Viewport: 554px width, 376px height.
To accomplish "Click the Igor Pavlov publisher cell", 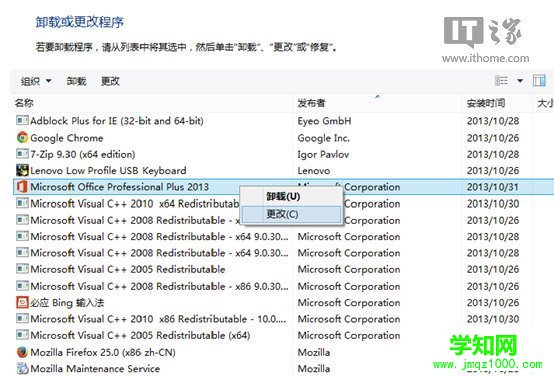I will (x=323, y=154).
